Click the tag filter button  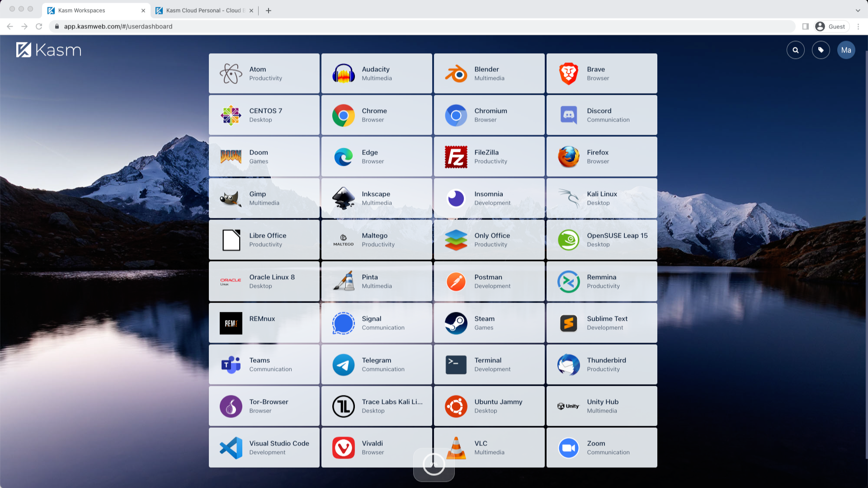click(821, 50)
